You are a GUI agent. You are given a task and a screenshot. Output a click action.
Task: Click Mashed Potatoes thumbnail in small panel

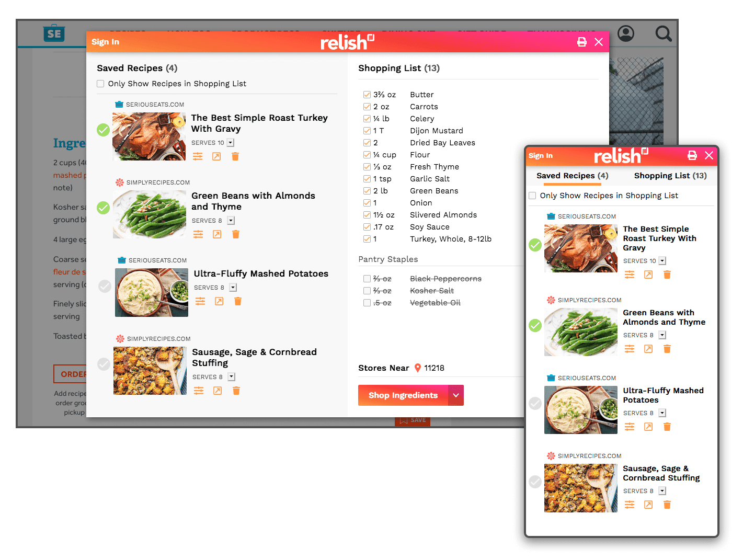pyautogui.click(x=581, y=410)
